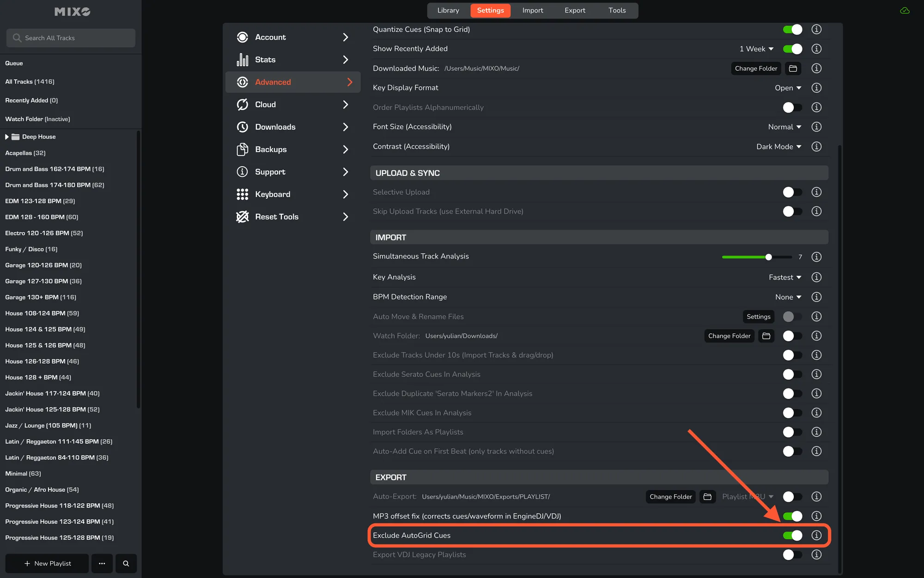
Task: Switch to the Import tab
Action: tap(533, 10)
